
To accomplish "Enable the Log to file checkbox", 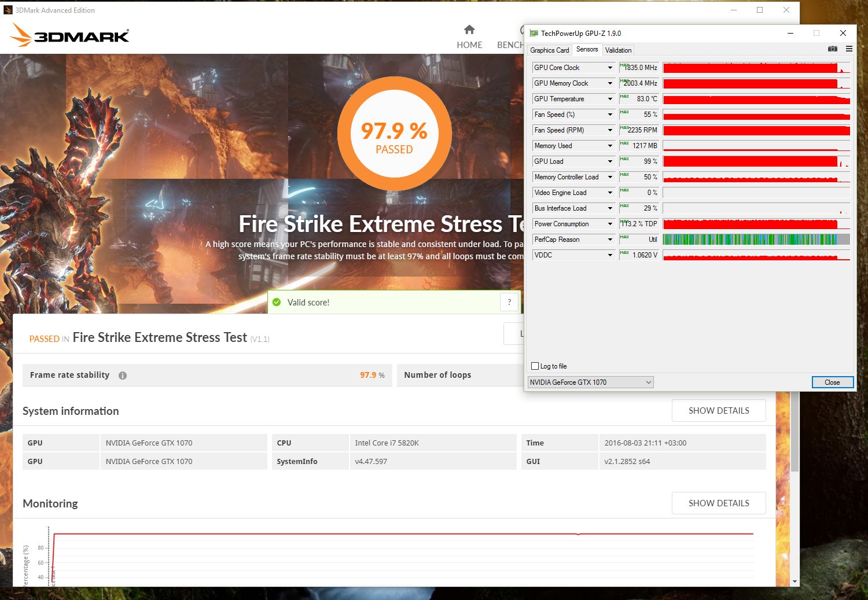I will [535, 366].
